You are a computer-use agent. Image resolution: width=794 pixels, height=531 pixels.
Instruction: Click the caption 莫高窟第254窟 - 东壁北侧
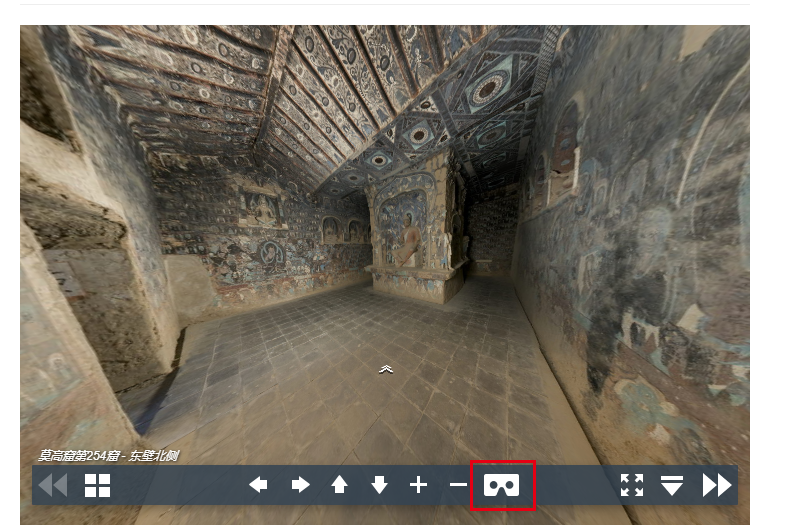[x=108, y=456]
